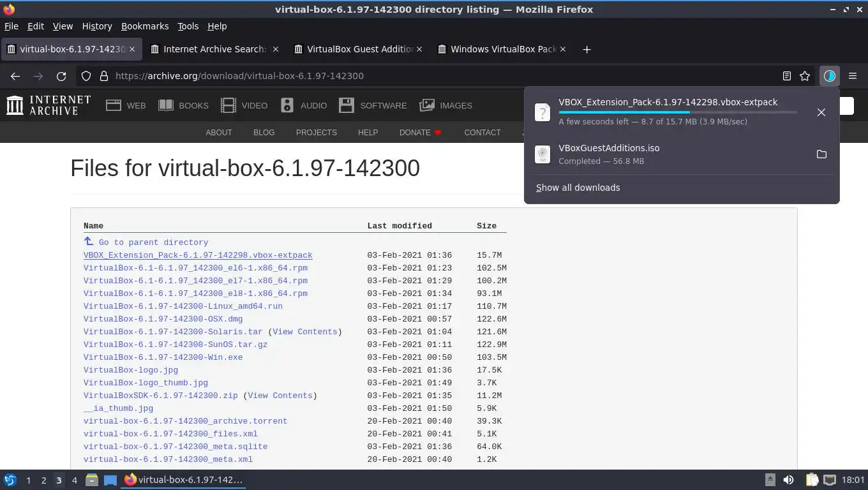Viewport: 868px width, 490px height.
Task: Download the el6 x86_64 rpm file
Action: [x=195, y=268]
